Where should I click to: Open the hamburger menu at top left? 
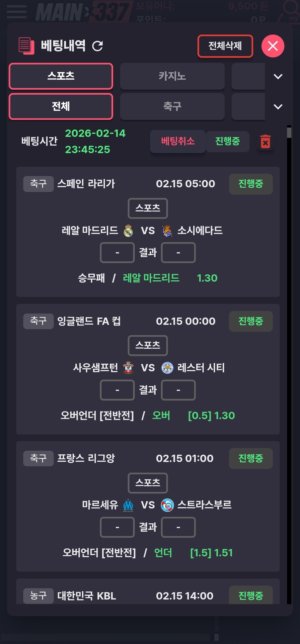coord(17,12)
